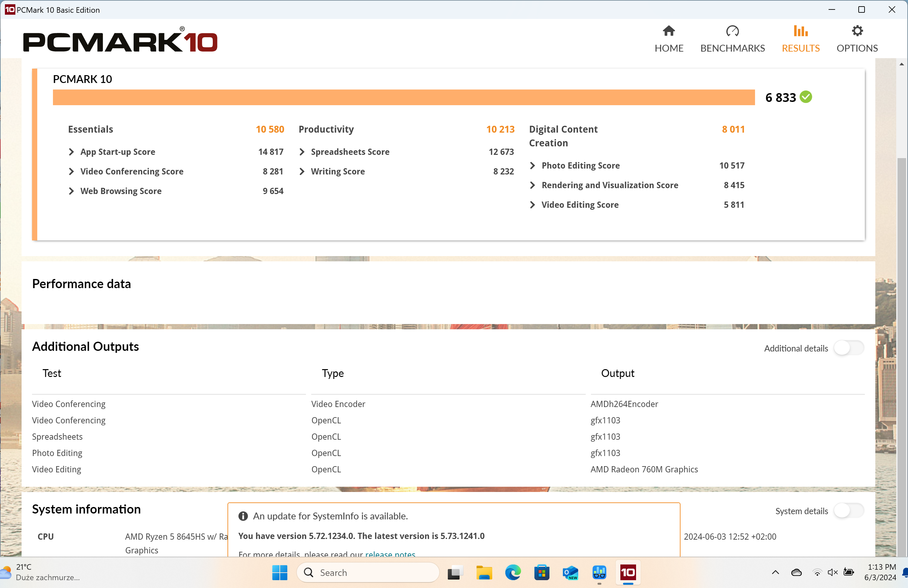Expand the Video Conferencing Score row
The width and height of the screenshot is (908, 588).
(71, 171)
